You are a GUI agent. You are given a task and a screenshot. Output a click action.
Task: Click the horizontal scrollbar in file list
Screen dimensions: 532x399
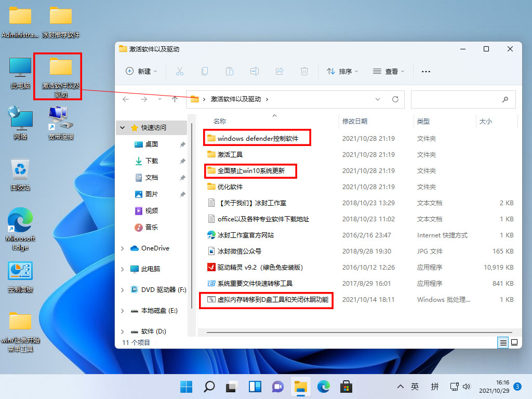[360, 332]
